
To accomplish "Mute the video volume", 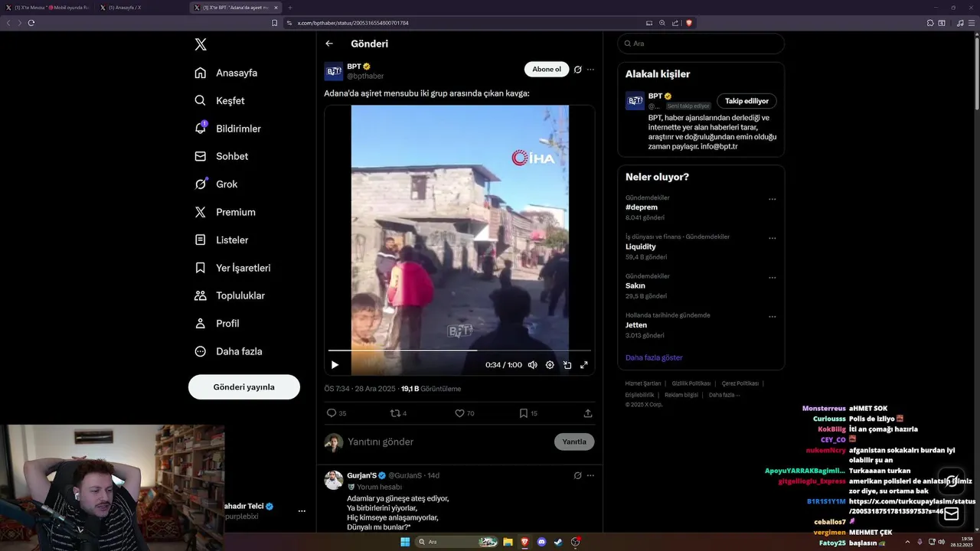I will point(533,365).
